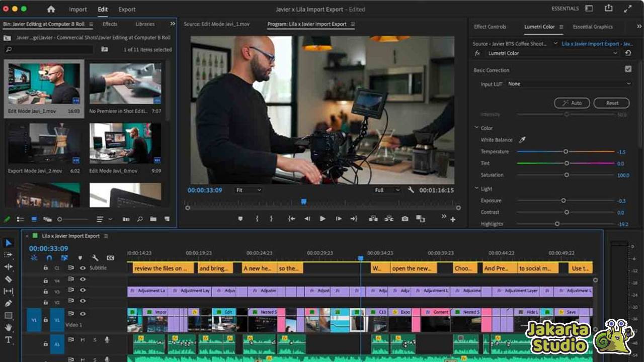Select the Type tool
Viewport: 644px width, 362px height.
pyautogui.click(x=8, y=340)
